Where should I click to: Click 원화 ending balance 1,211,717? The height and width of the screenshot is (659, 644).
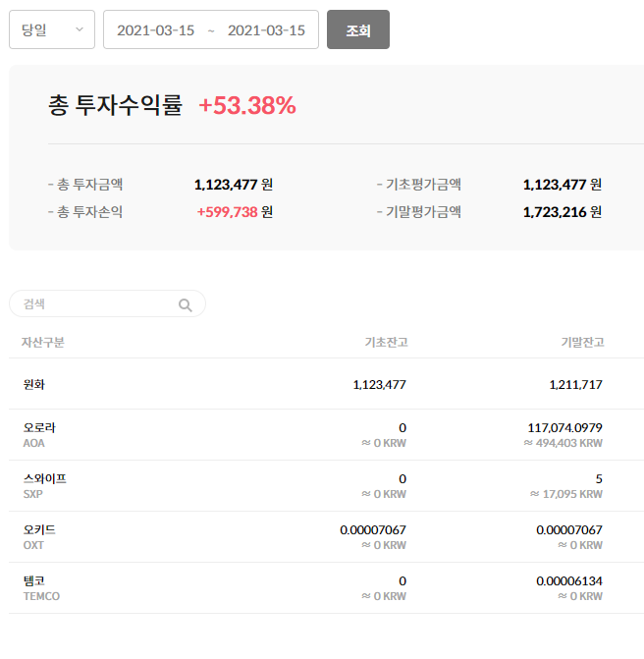coord(575,385)
